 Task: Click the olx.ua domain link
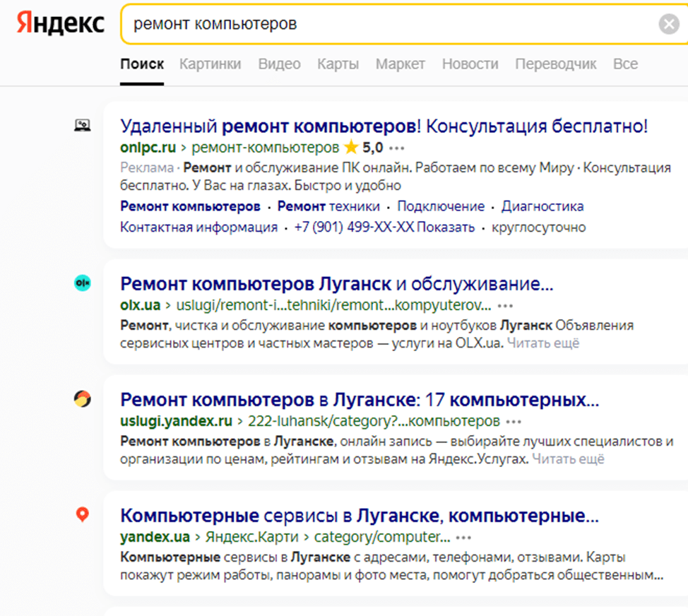(x=141, y=305)
